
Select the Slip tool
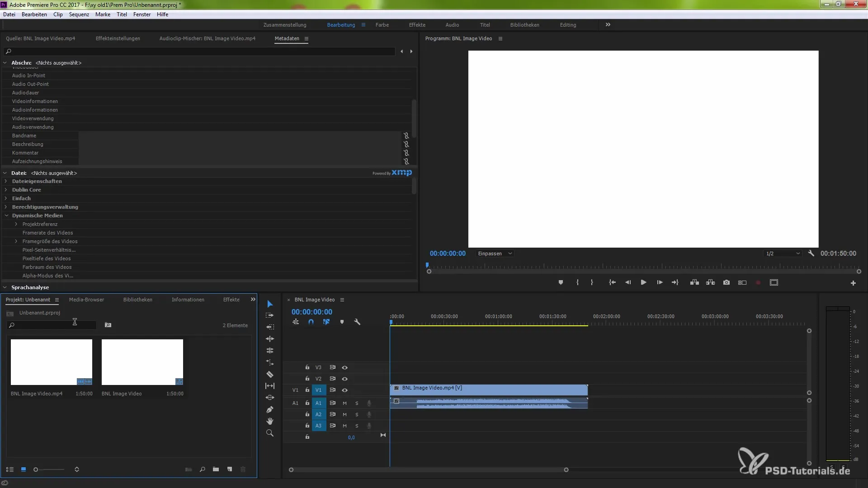pyautogui.click(x=270, y=386)
